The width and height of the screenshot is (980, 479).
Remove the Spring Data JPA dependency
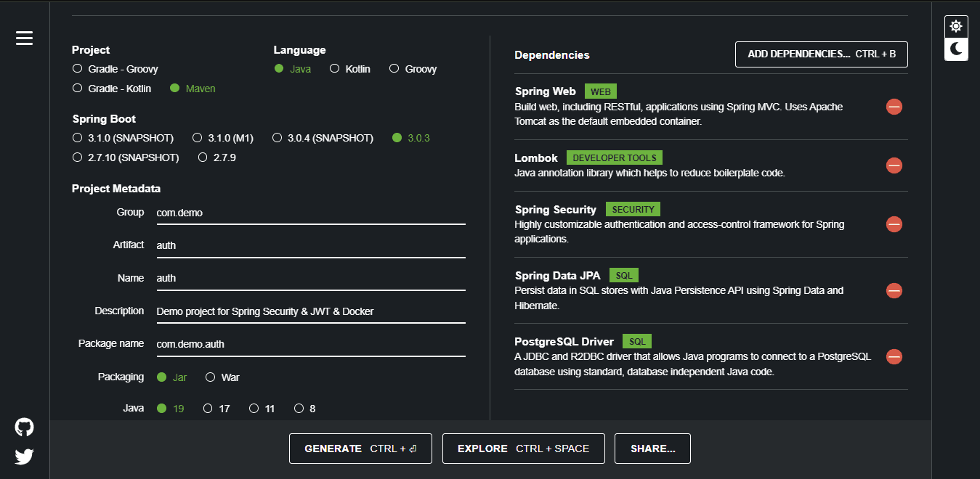tap(894, 290)
